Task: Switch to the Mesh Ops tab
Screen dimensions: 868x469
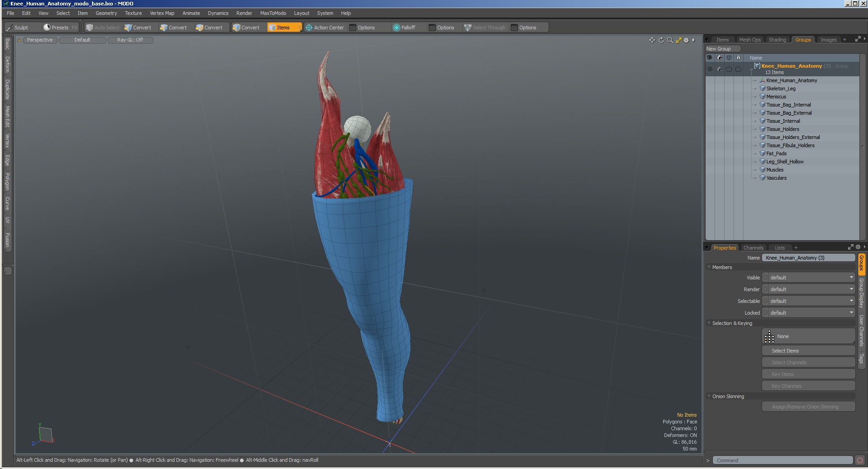Action: click(x=750, y=40)
